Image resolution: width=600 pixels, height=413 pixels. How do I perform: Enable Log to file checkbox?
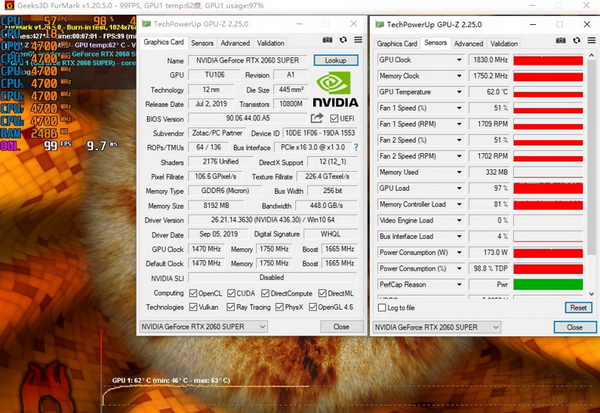(382, 308)
